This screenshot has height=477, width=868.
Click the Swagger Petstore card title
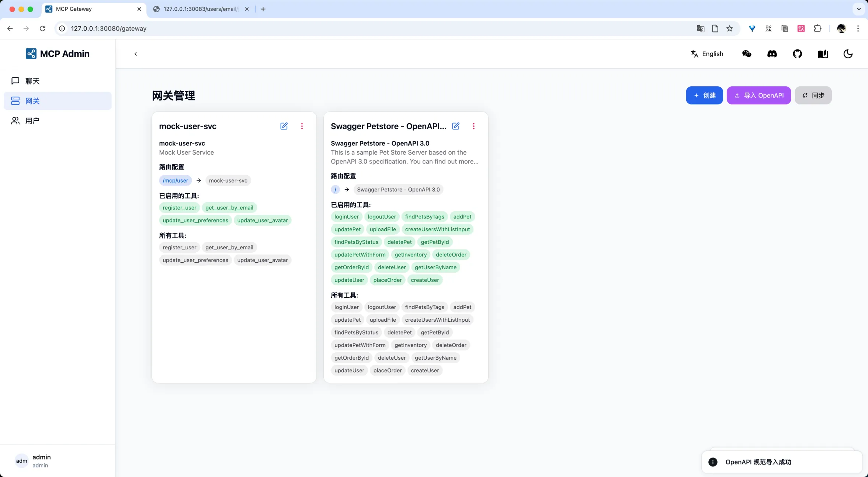389,126
